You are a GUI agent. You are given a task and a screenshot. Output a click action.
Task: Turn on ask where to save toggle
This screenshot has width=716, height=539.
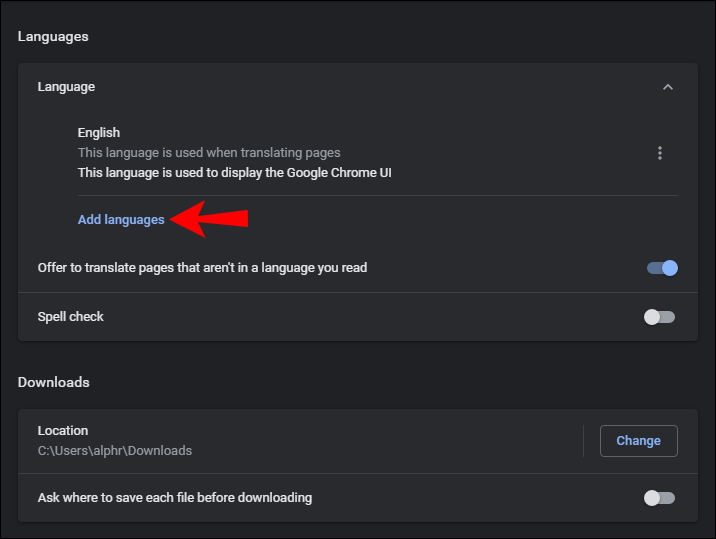660,498
